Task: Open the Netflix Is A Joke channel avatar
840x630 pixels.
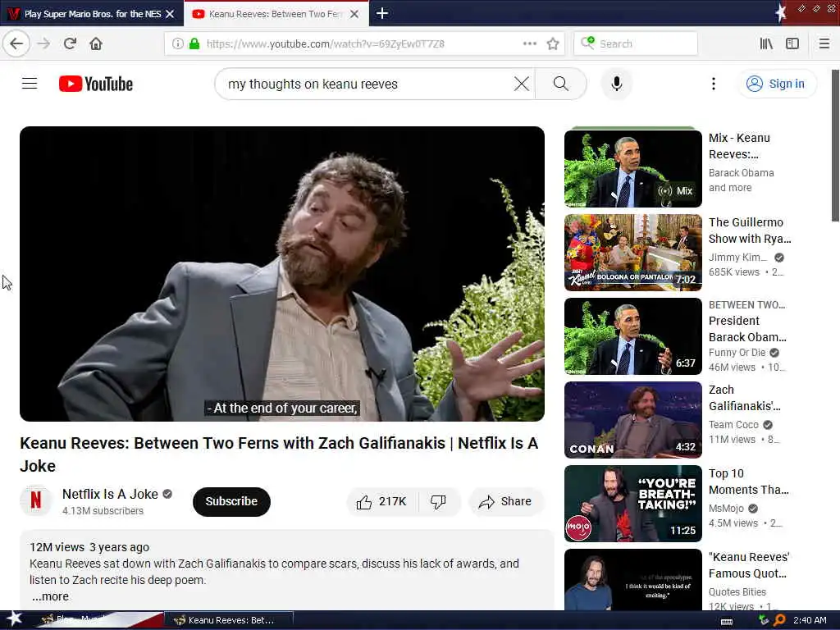Action: point(36,501)
